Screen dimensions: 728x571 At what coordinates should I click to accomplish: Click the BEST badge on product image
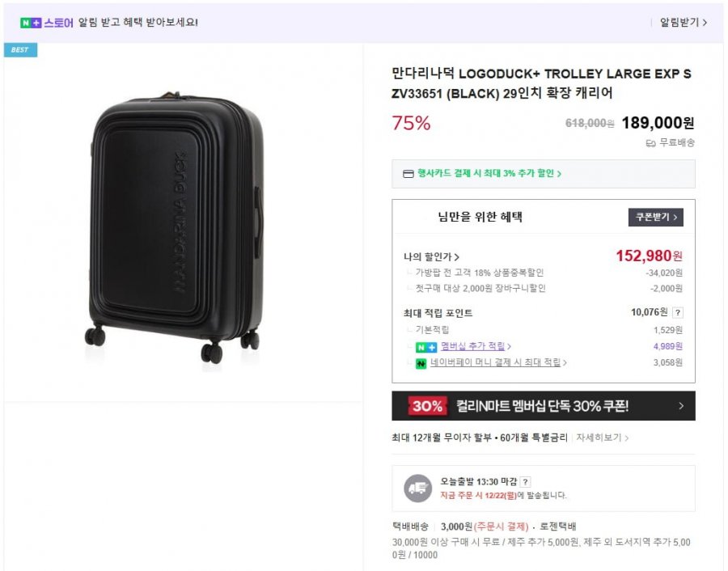(20, 50)
